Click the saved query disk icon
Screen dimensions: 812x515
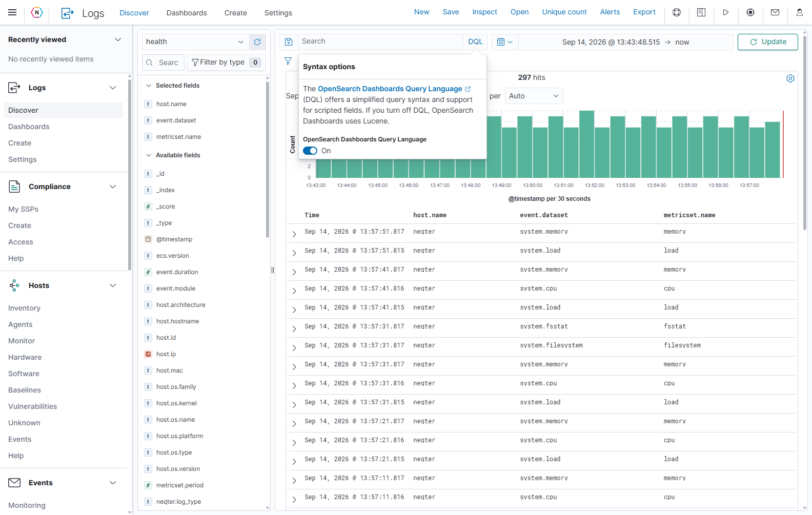coord(289,42)
